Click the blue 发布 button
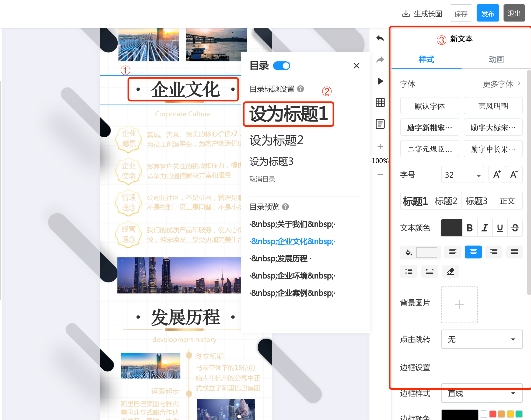This screenshot has width=531, height=420. (x=488, y=13)
